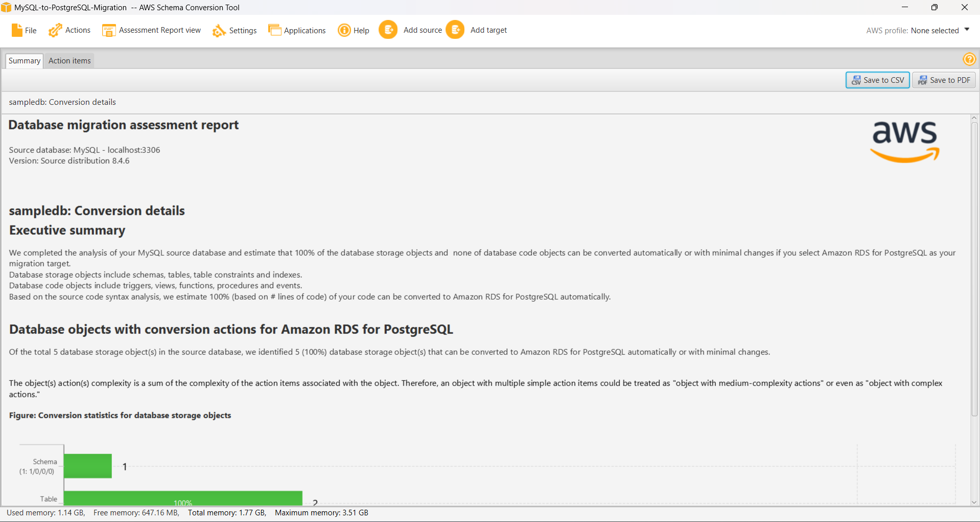
Task: Open Settings gear icon
Action: click(x=219, y=31)
